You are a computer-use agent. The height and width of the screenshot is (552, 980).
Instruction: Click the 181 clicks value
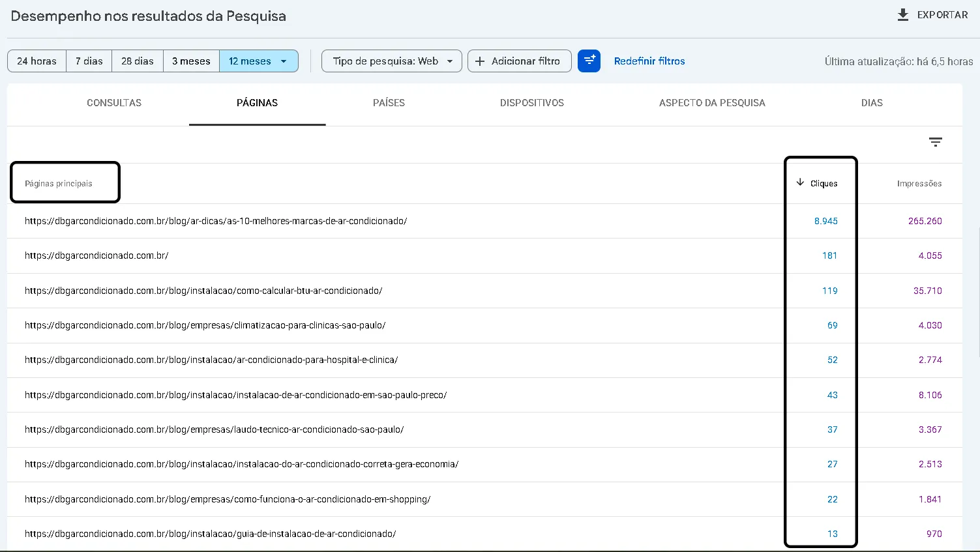[x=829, y=255]
